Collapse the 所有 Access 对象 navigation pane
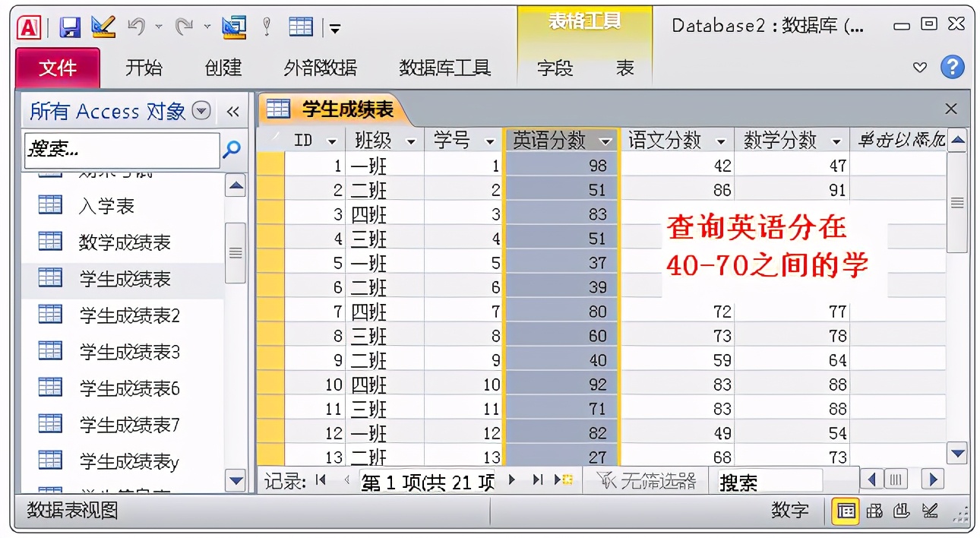 pyautogui.click(x=234, y=111)
